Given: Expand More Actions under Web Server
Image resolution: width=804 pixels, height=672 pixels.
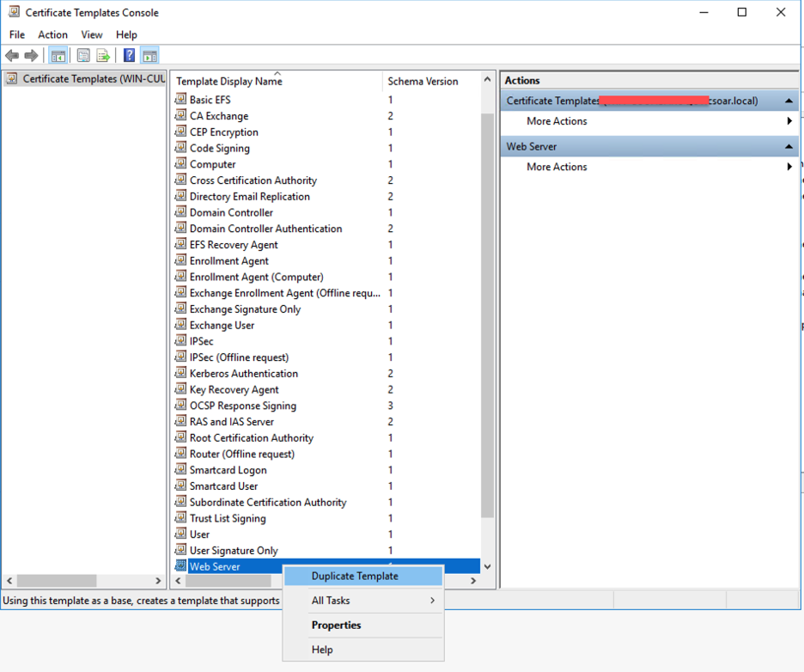Looking at the screenshot, I should [788, 166].
